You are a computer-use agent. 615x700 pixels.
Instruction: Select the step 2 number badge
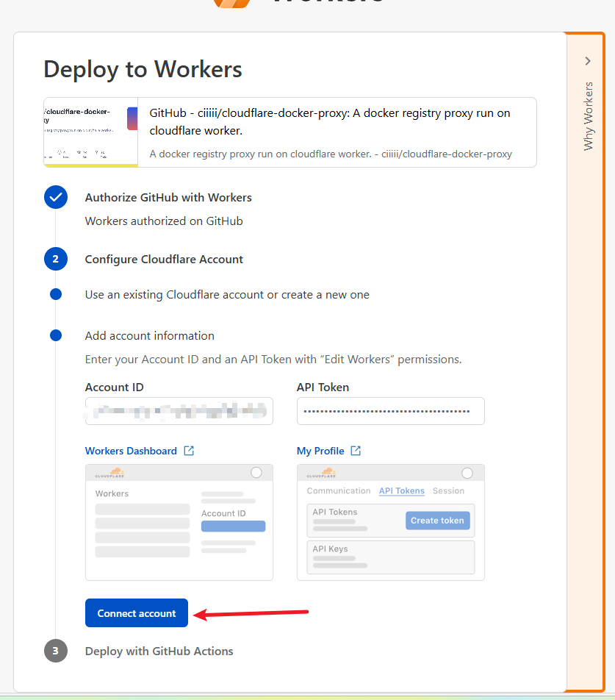click(56, 260)
